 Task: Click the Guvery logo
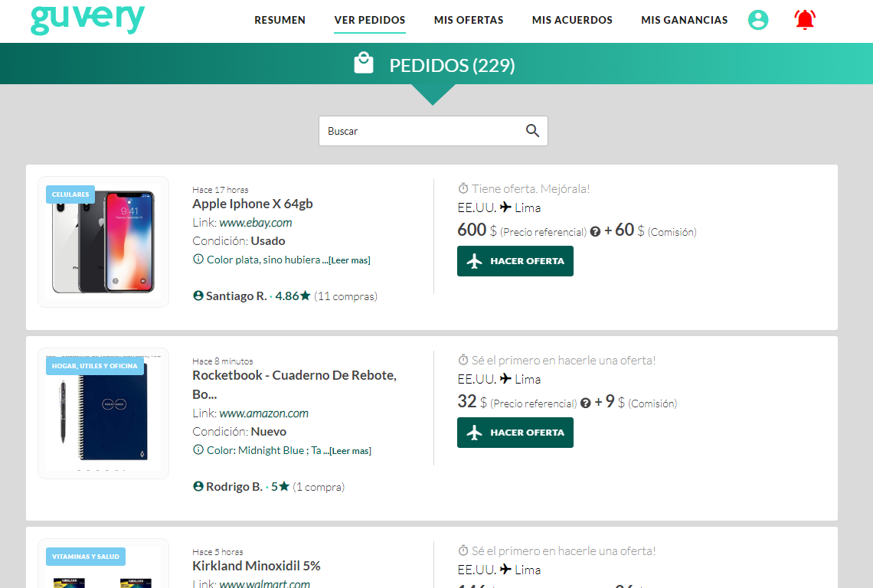pyautogui.click(x=87, y=20)
